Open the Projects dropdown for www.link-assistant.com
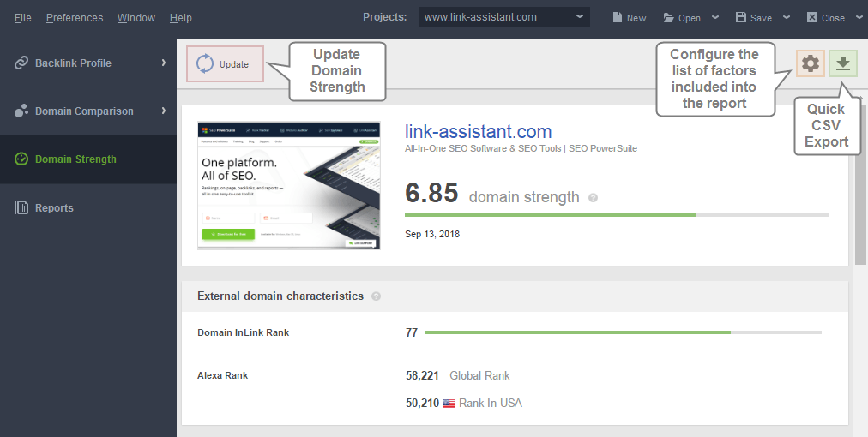This screenshot has width=868, height=437. pos(503,16)
